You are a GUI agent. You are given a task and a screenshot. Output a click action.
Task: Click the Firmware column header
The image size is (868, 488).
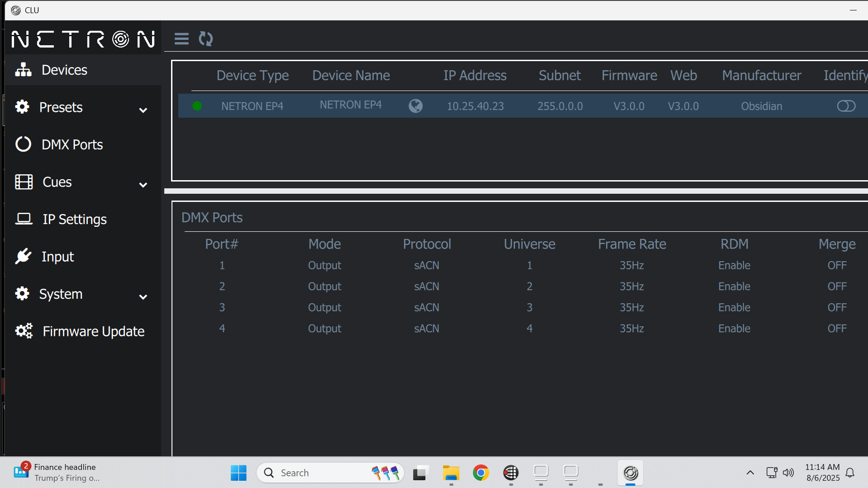(x=629, y=75)
